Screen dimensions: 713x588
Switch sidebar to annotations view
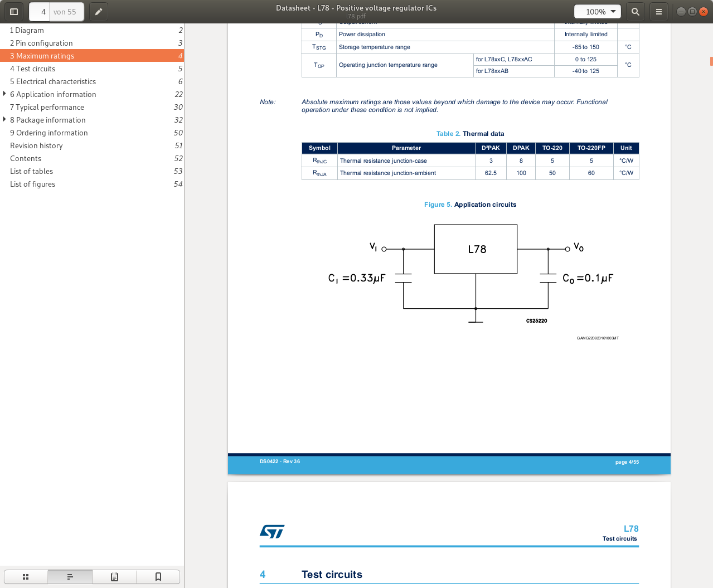(114, 577)
